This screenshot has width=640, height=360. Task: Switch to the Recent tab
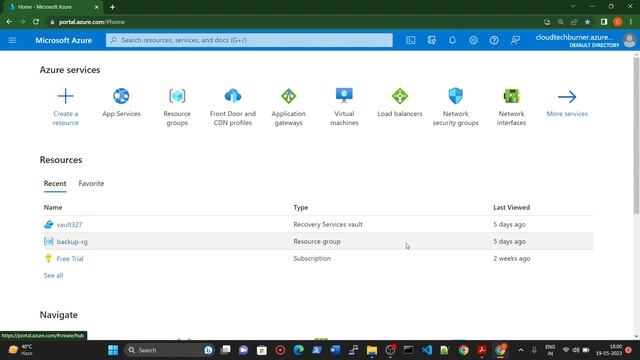point(55,183)
